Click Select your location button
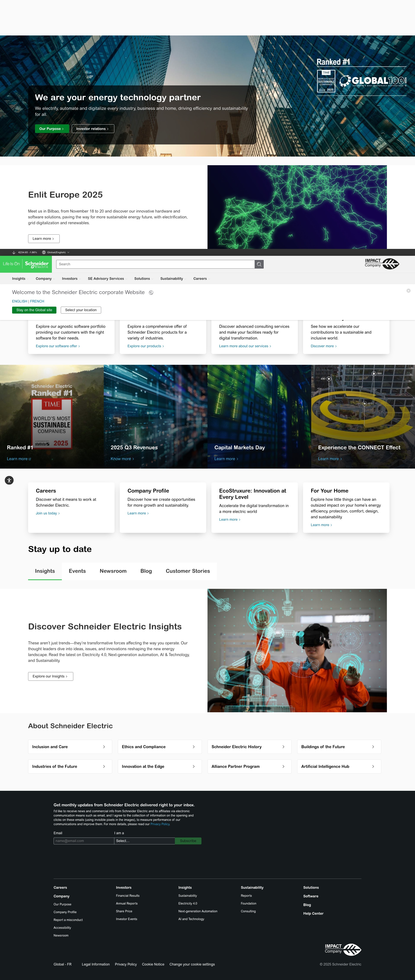 coord(81,310)
